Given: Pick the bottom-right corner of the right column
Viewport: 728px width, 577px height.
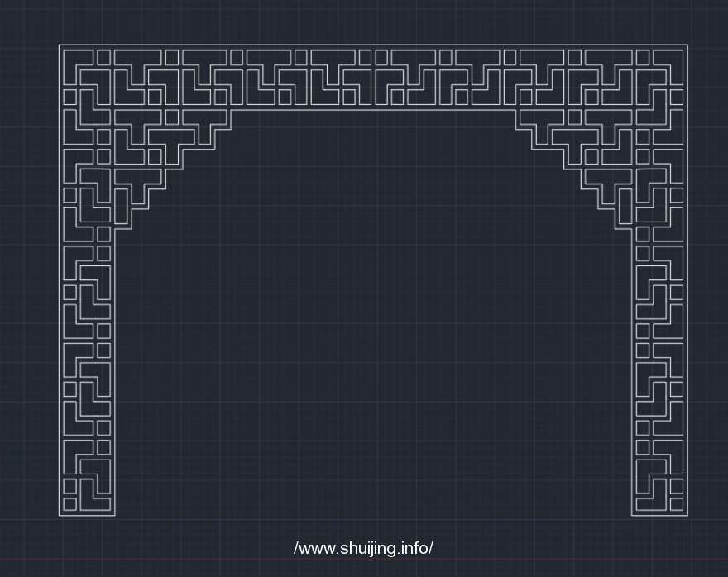Looking at the screenshot, I should [687, 516].
